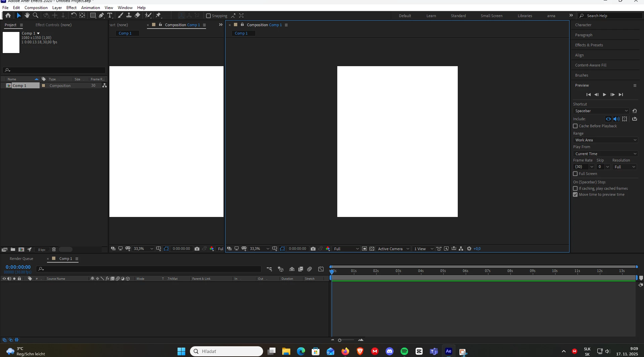Toggle the transparency grid in right viewer
The image size is (644, 357).
pyautogui.click(x=372, y=249)
